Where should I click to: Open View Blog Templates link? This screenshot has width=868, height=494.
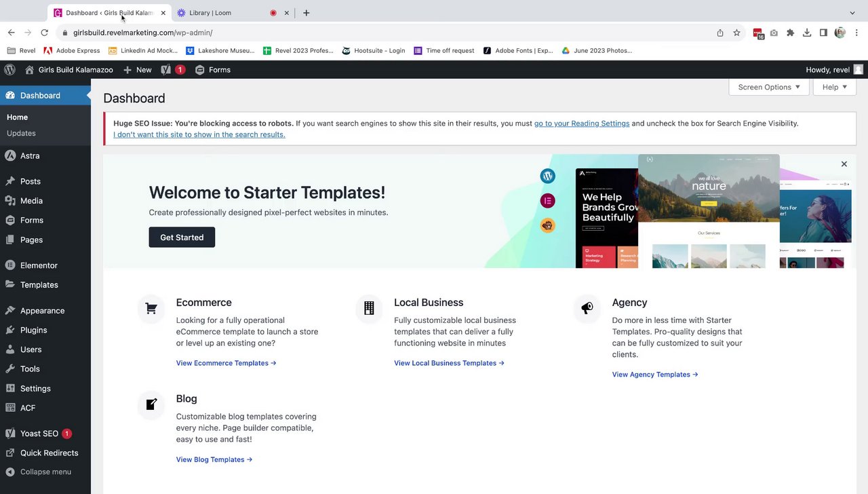pyautogui.click(x=214, y=459)
